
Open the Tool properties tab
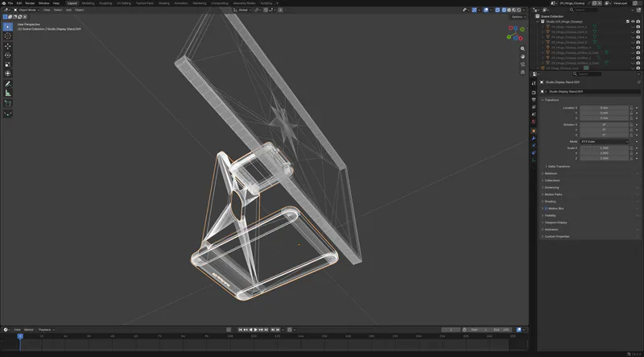click(534, 84)
